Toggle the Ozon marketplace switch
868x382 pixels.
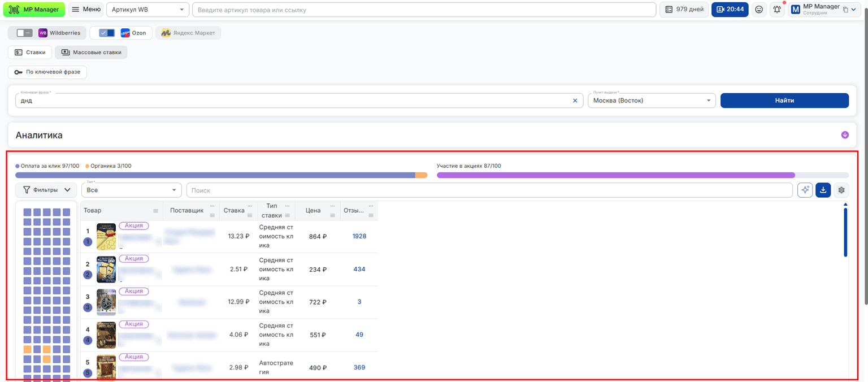(106, 33)
